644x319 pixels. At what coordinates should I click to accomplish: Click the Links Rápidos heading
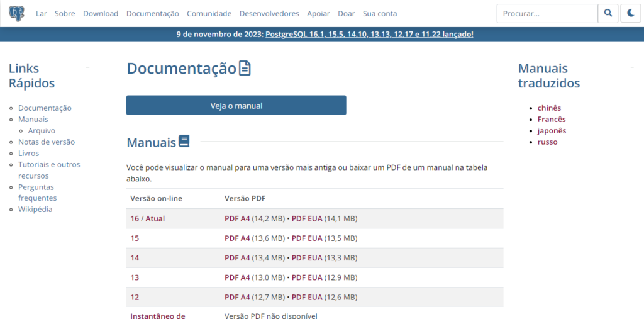coord(31,76)
